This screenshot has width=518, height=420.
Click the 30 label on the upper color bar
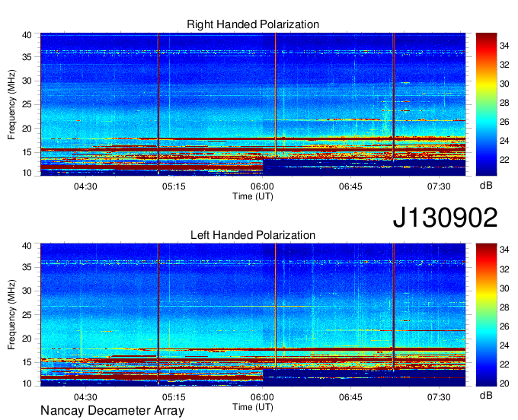[x=504, y=84]
